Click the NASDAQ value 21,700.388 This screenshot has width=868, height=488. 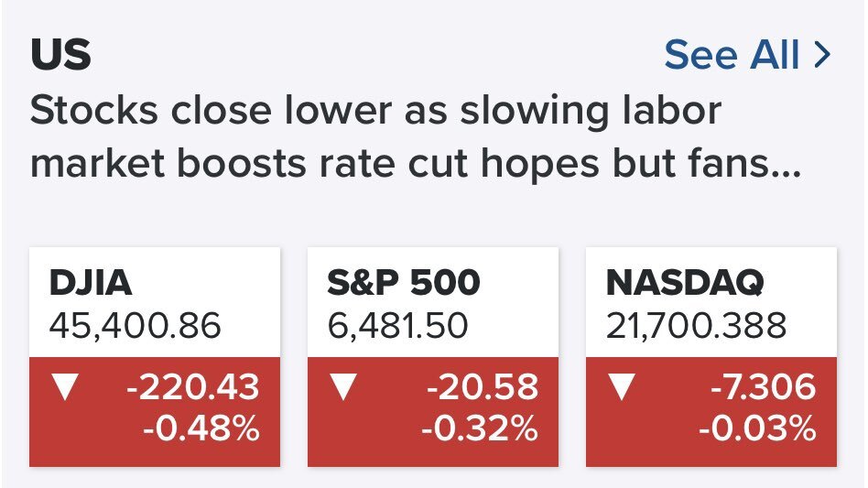[x=696, y=326]
